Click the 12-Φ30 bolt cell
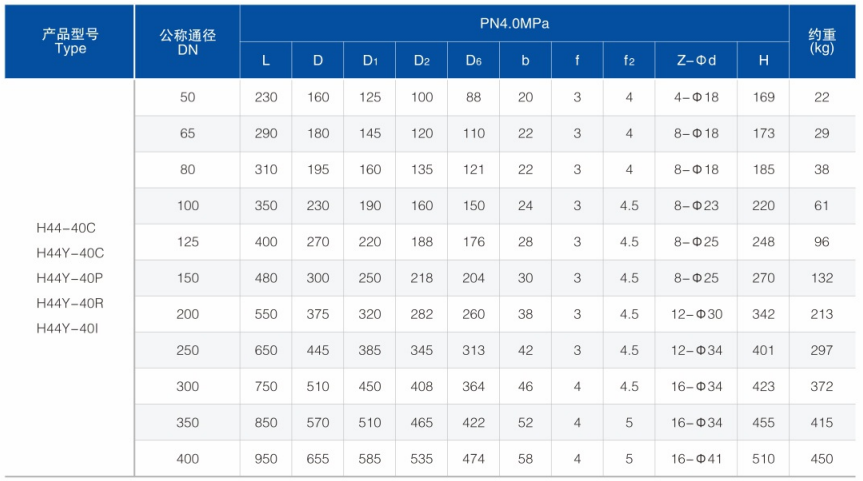This screenshot has height=481, width=863. (696, 314)
